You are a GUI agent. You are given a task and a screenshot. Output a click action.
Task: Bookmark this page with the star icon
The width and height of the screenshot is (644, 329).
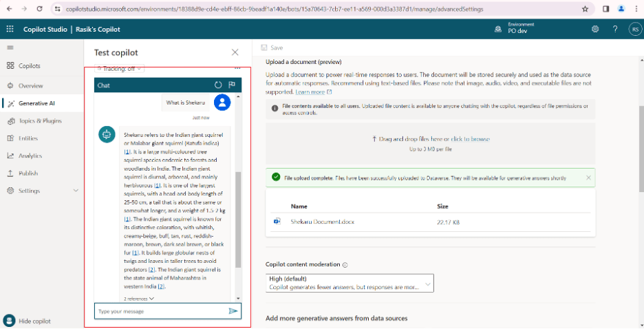(585, 9)
